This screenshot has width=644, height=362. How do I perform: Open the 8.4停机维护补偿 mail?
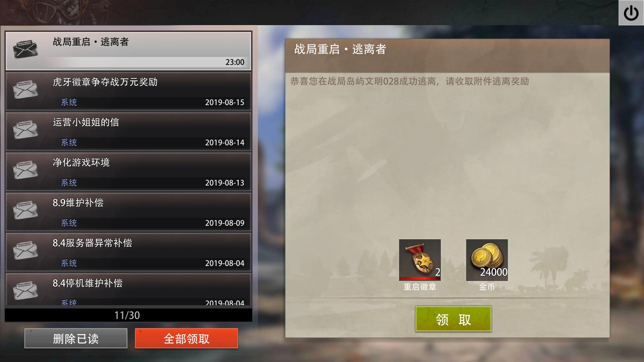tap(128, 289)
